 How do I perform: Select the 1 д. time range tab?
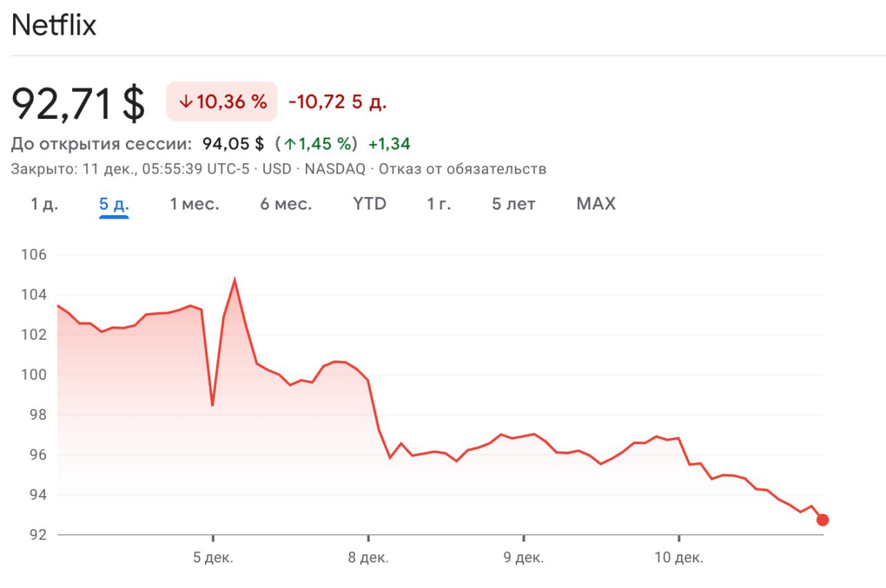point(44,204)
